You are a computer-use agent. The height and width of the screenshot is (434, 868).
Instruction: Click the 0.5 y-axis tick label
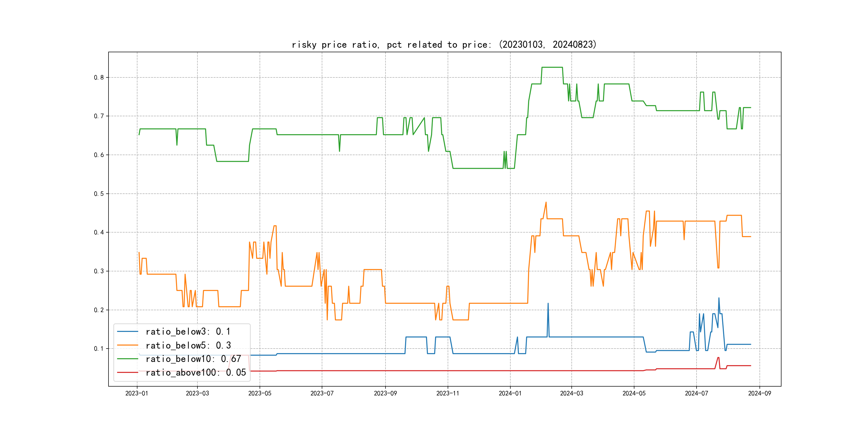[99, 194]
